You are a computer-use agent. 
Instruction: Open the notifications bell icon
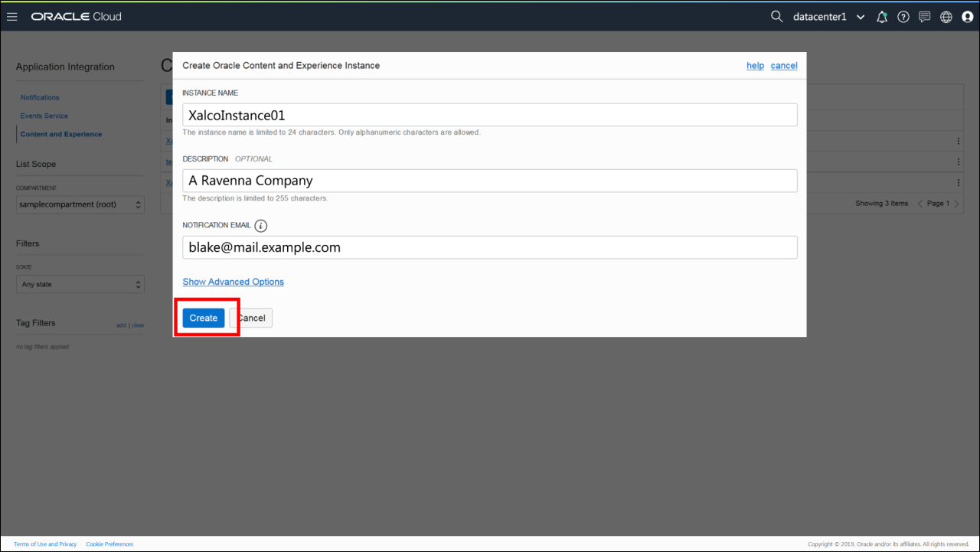coord(882,17)
